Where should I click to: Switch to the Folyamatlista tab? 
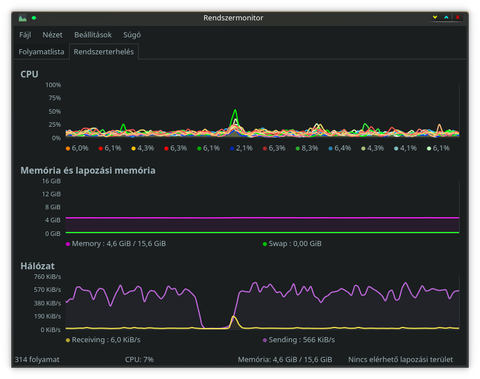point(41,52)
